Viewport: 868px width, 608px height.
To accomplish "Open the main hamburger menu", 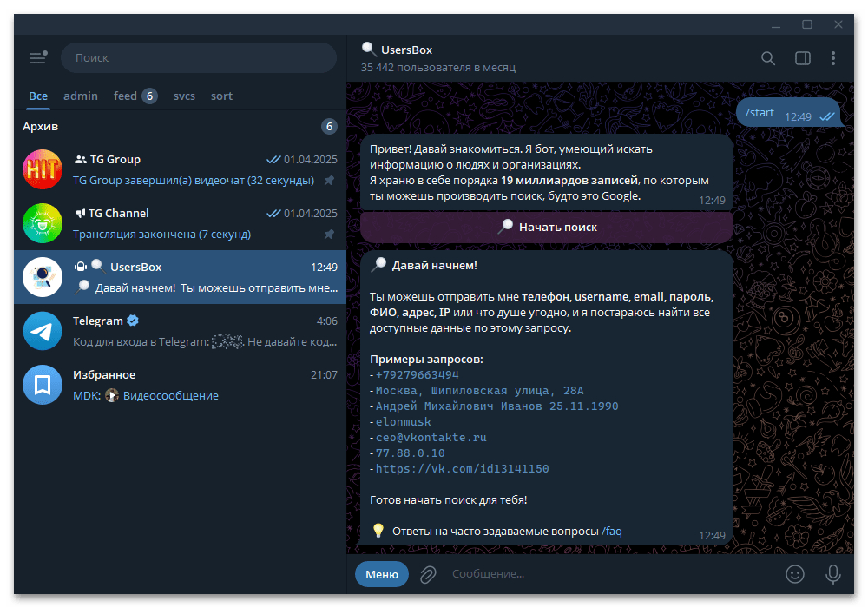I will [x=37, y=57].
